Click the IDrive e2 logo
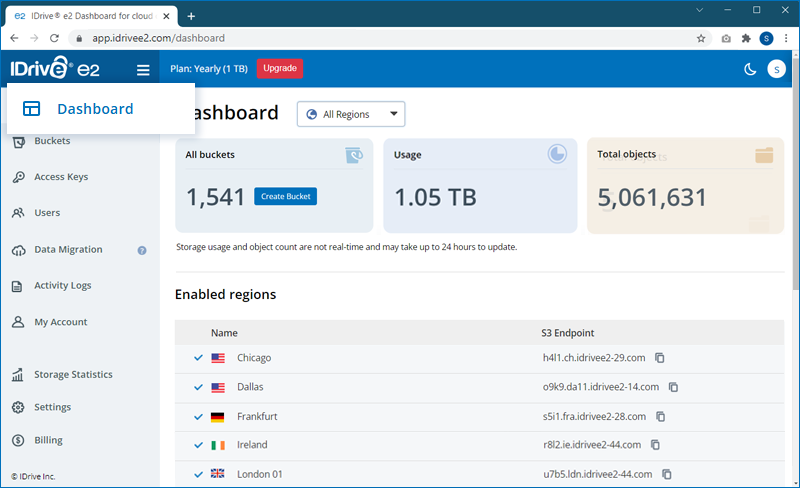Screen dimensions: 800x488 (x=55, y=68)
